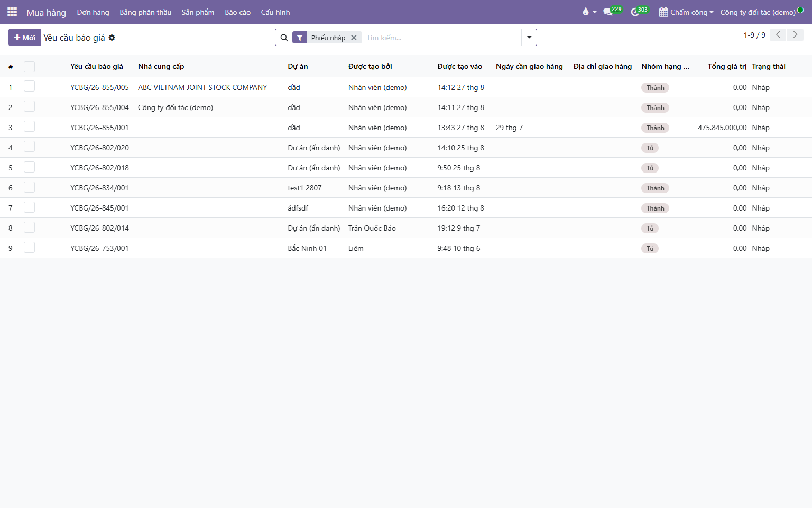812x508 pixels.
Task: Open record YCBG/26-834/001
Action: click(x=99, y=188)
